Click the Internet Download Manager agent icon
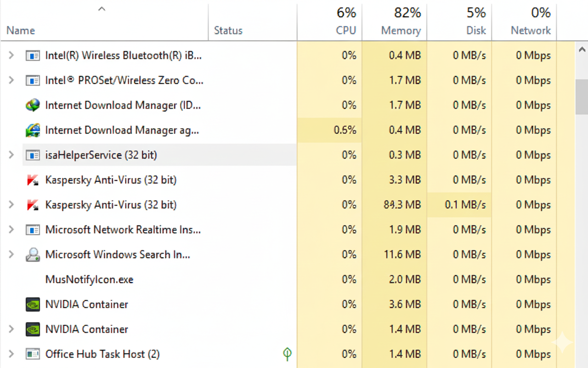This screenshot has height=368, width=588. pos(33,130)
